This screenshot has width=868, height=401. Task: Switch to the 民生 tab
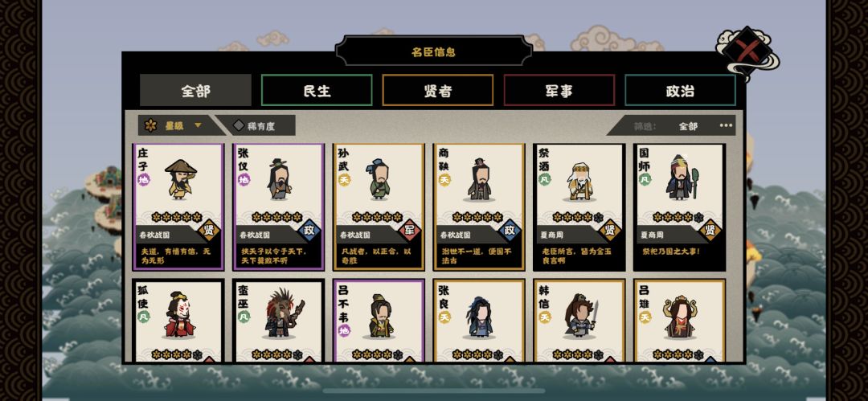pos(317,90)
